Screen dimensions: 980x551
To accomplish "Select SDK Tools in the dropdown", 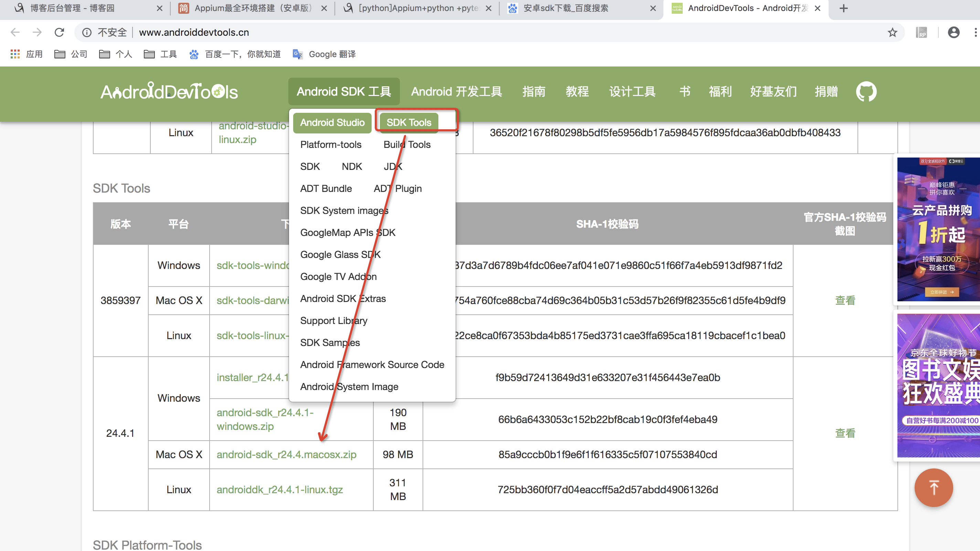I will [409, 122].
